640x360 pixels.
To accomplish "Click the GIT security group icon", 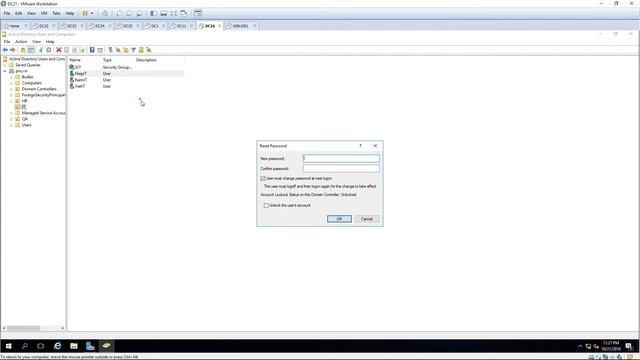I will (x=72, y=67).
